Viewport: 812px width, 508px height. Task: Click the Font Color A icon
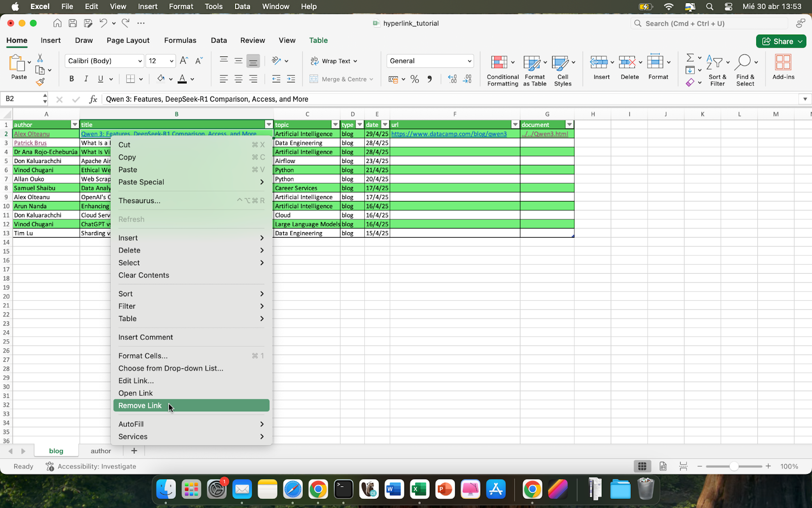click(x=182, y=79)
